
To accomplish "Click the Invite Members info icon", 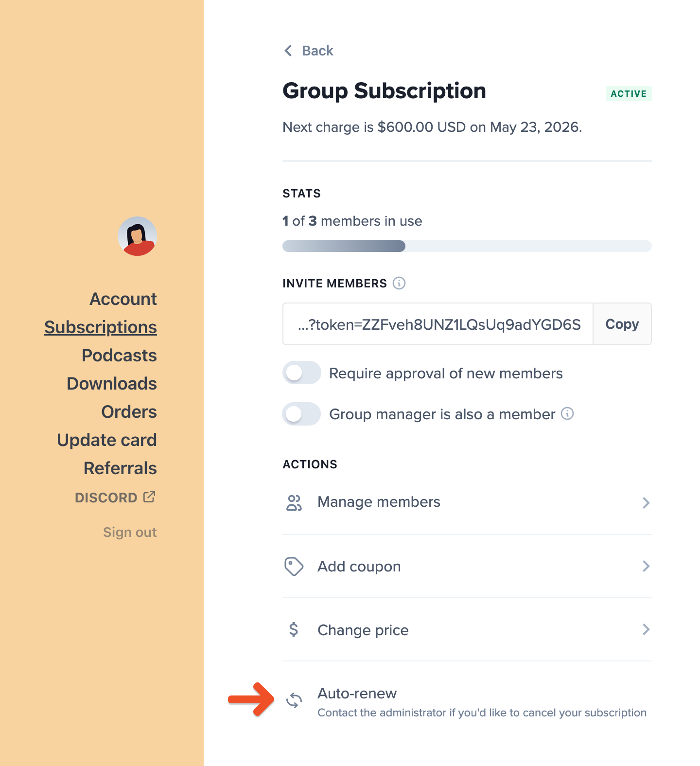I will click(x=399, y=283).
